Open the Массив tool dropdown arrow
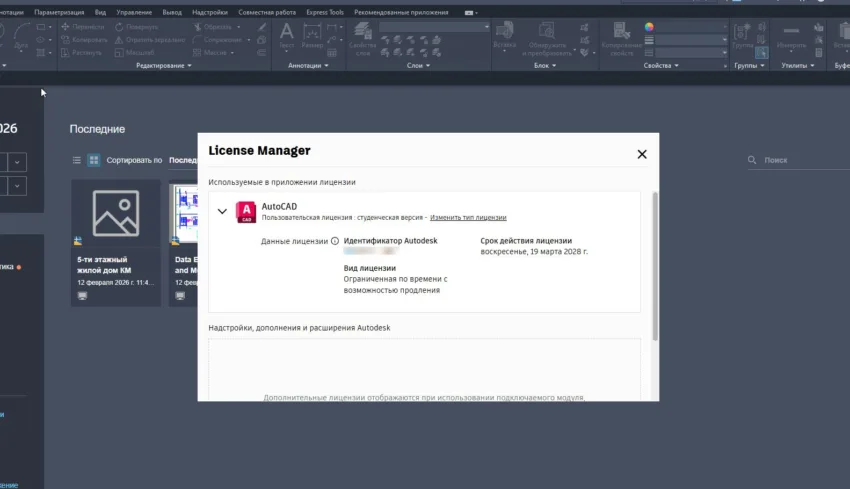The height and width of the screenshot is (489, 850). 233,53
